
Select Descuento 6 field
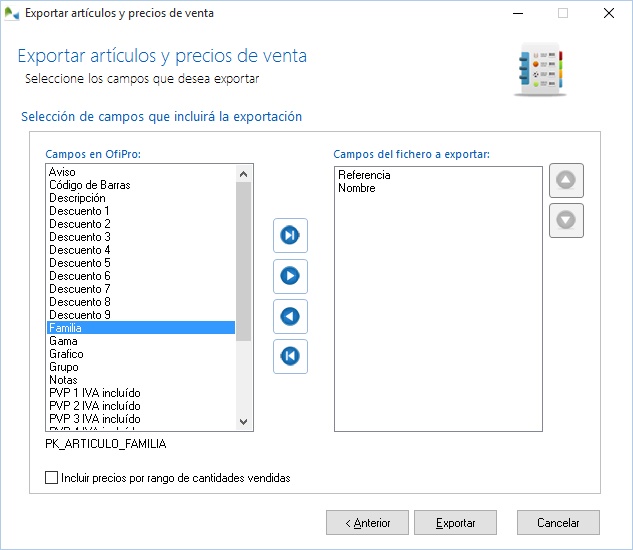click(141, 276)
